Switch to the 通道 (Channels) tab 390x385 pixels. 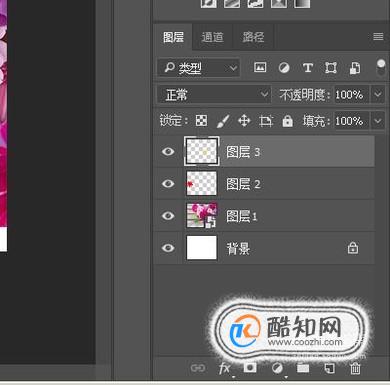tap(212, 37)
